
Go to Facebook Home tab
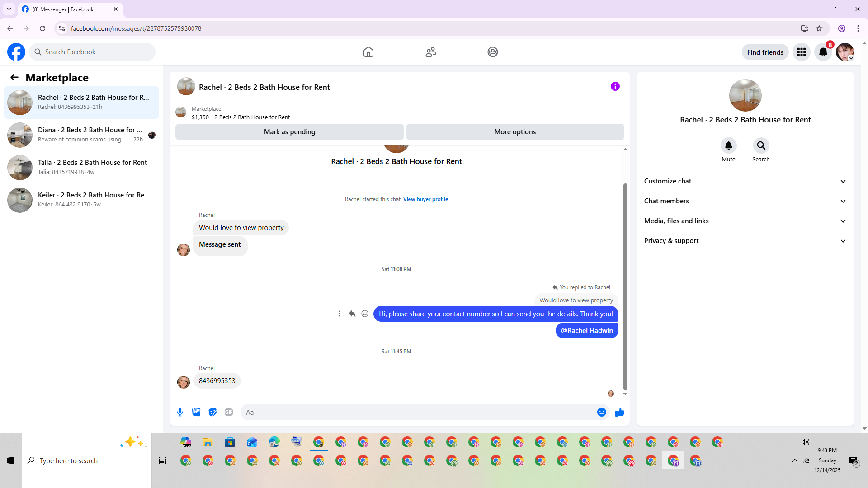[368, 52]
